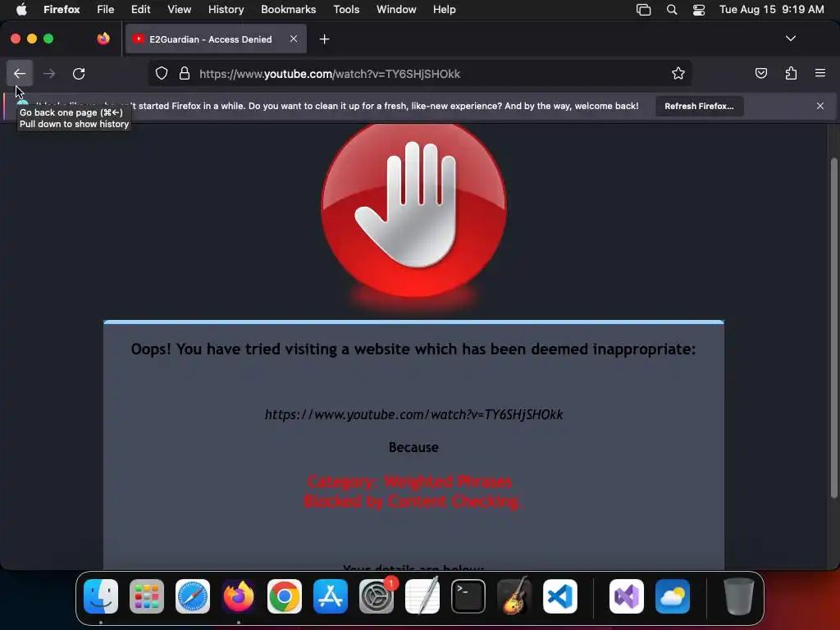Viewport: 840px width, 630px height.
Task: Expand the list all tabs chevron
Action: click(790, 39)
